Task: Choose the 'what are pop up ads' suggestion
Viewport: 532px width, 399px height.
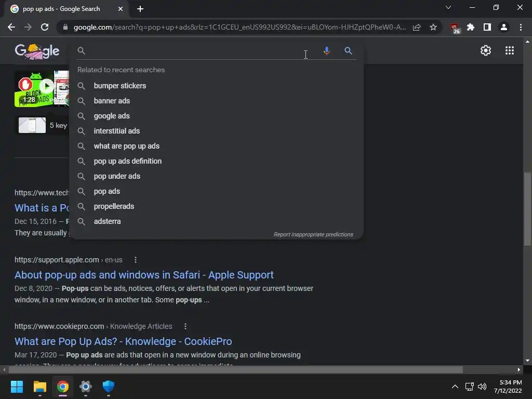Action: coord(216,146)
